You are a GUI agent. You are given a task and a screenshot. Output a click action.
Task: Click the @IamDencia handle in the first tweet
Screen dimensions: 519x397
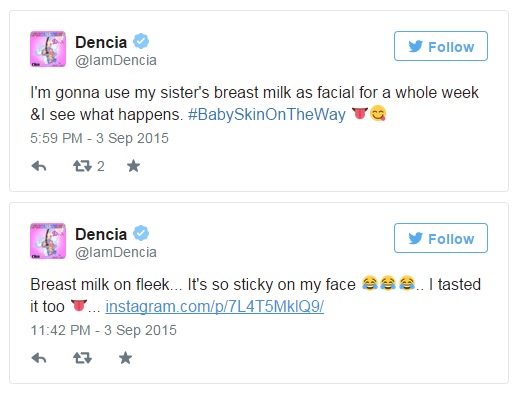pos(116,61)
